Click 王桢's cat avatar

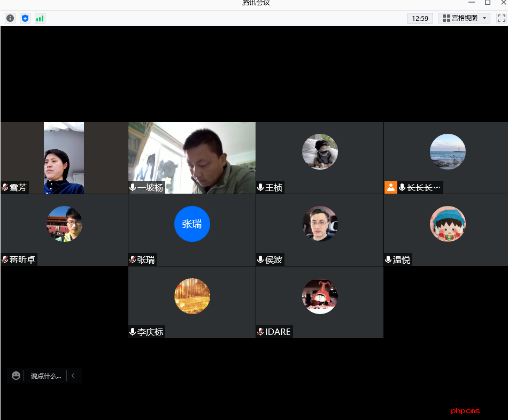pyautogui.click(x=320, y=151)
